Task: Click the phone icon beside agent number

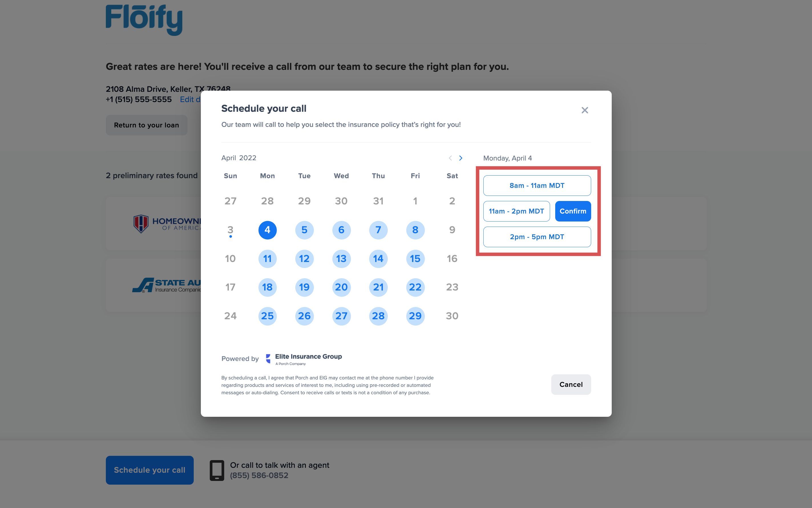Action: [x=217, y=470]
